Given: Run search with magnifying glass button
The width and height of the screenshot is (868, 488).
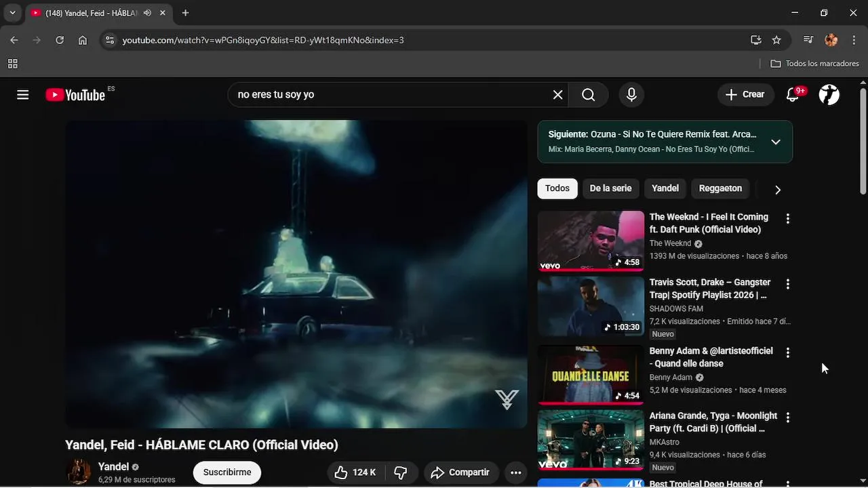Looking at the screenshot, I should pos(589,95).
